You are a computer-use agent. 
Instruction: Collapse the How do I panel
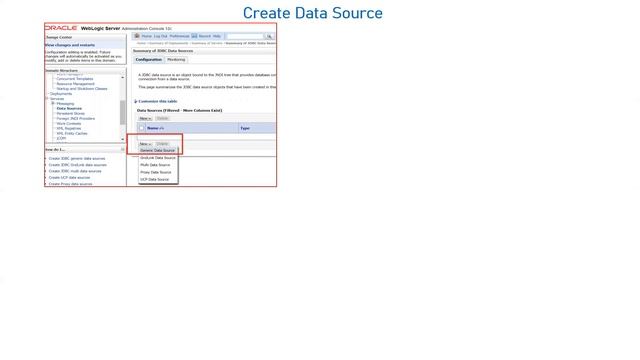[x=122, y=150]
